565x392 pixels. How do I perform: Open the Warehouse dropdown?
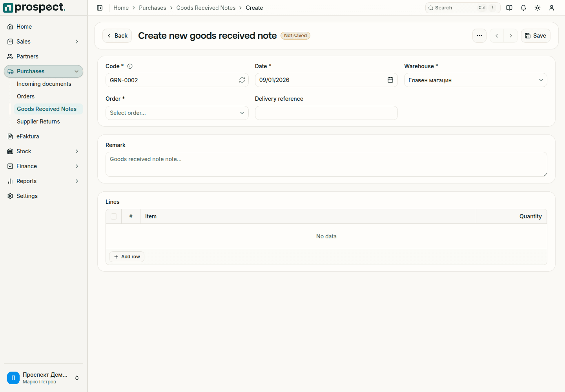[476, 80]
